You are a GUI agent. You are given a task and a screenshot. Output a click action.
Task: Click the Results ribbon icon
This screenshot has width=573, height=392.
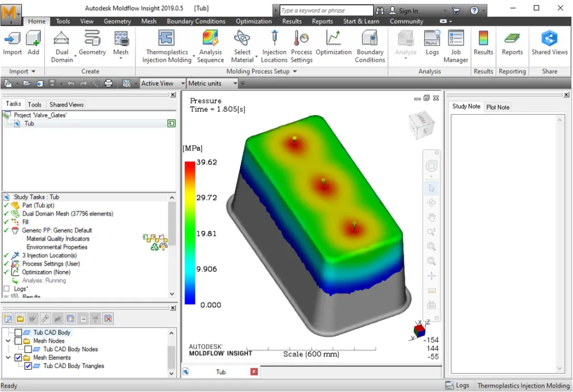[483, 42]
